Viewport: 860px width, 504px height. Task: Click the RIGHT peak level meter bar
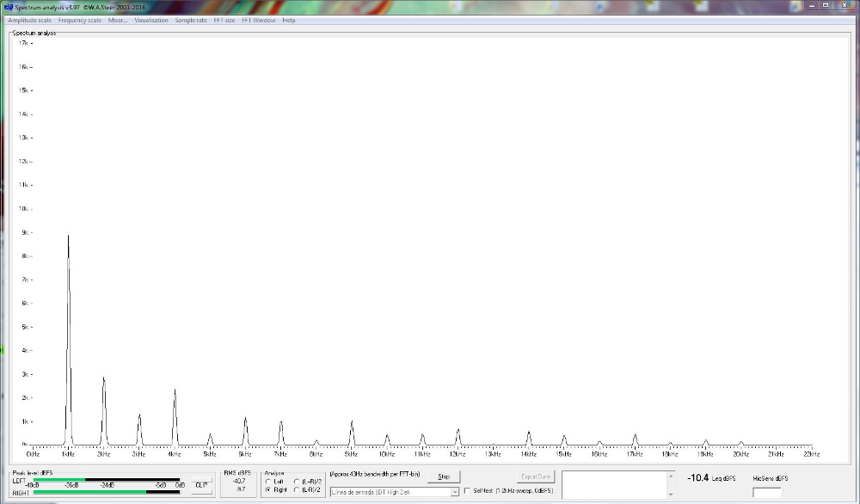[x=107, y=492]
